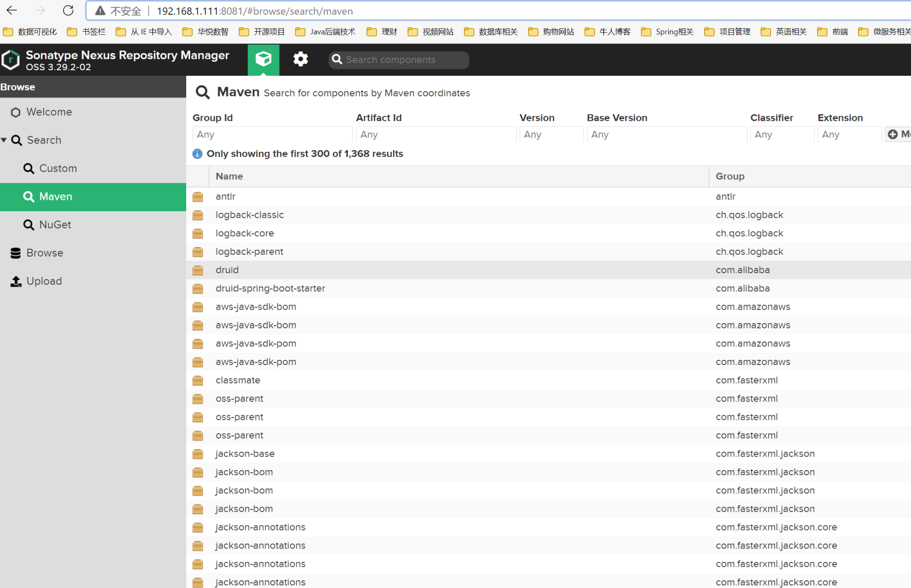Click the Version filter field

click(x=551, y=134)
